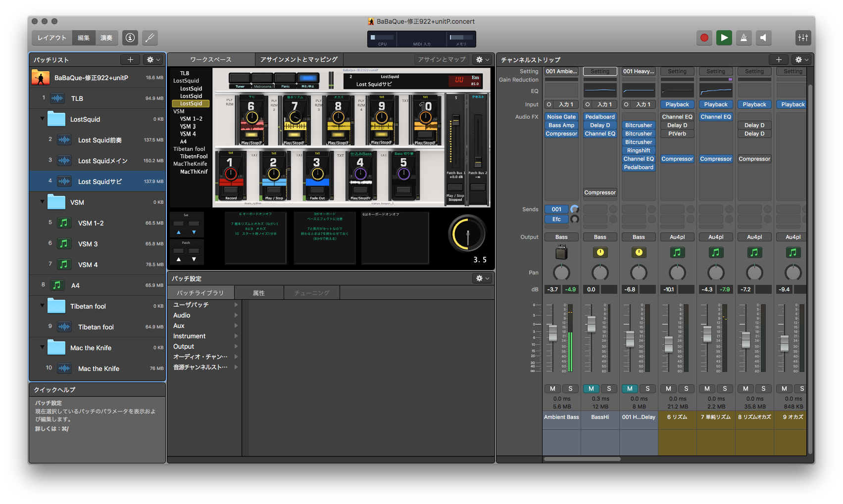Open the 属性 tab in patch settings
The height and width of the screenshot is (504, 843).
point(259,293)
